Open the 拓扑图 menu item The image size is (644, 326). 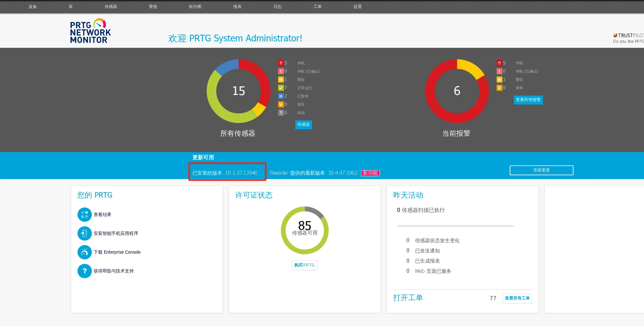[x=195, y=7]
